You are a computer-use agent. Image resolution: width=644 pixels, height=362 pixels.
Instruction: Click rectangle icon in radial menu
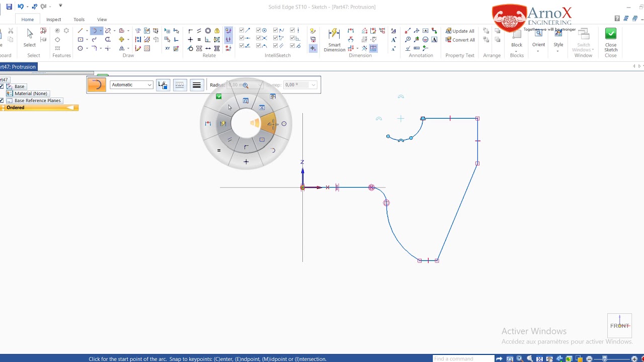tap(262, 140)
